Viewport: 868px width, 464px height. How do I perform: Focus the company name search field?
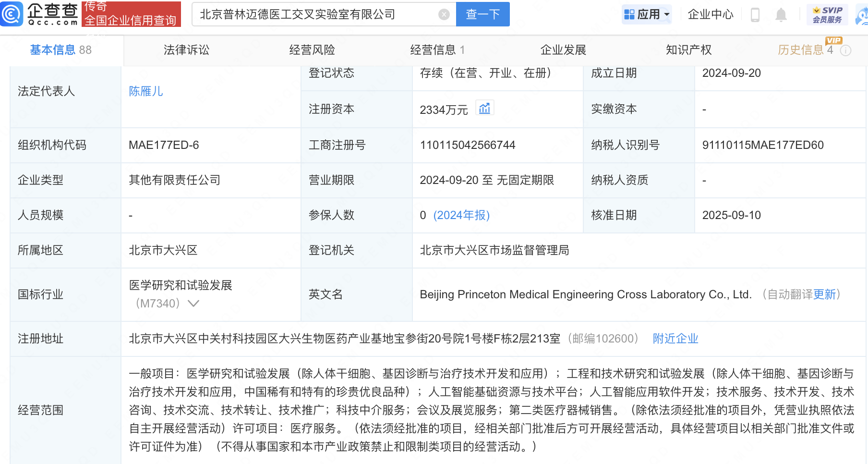click(317, 14)
